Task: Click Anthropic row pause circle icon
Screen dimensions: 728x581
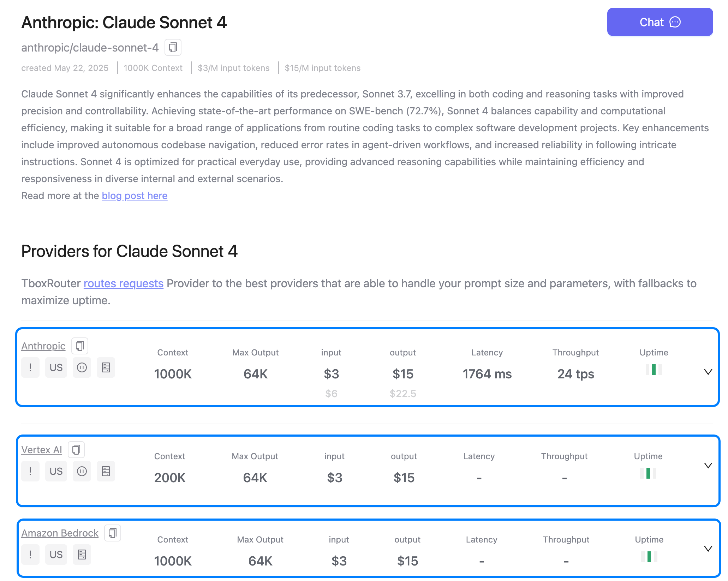Action: click(x=82, y=367)
